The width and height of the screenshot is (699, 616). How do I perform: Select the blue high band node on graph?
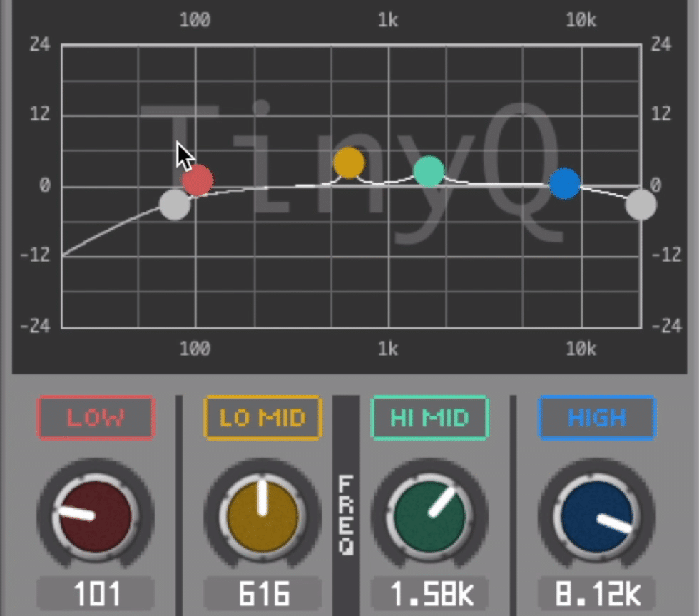(565, 184)
